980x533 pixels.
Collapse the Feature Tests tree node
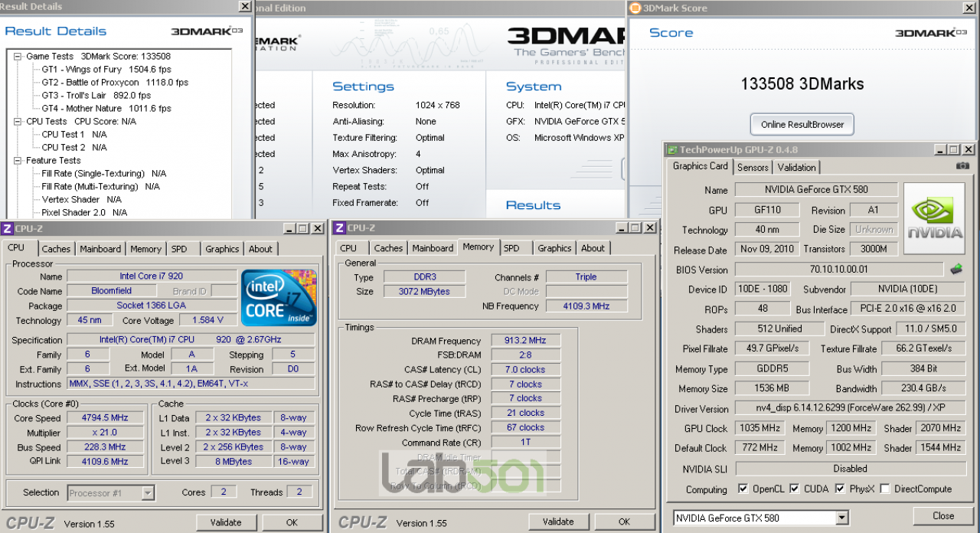point(18,160)
